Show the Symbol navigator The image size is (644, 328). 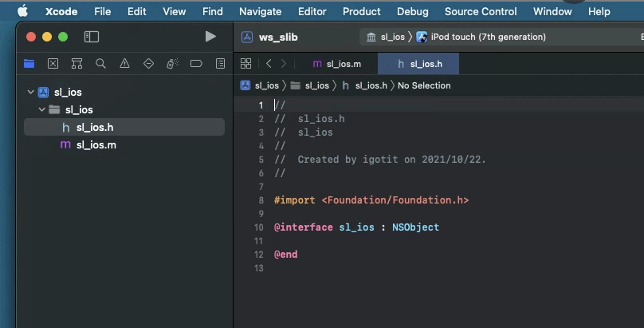pyautogui.click(x=77, y=63)
